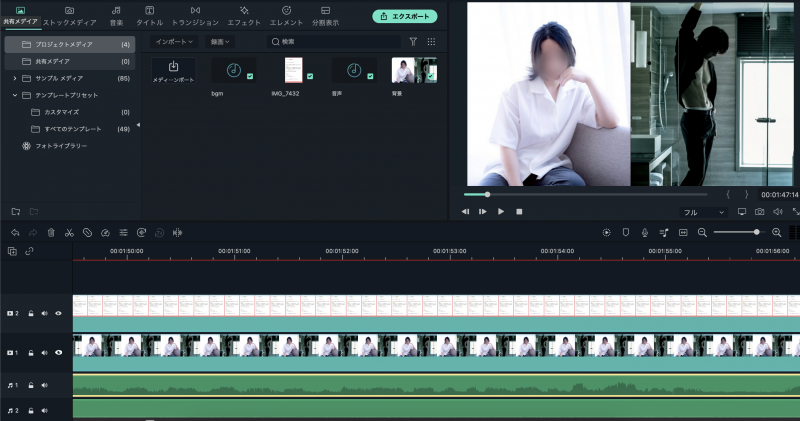Click the scissors split icon in timeline toolbar

69,232
